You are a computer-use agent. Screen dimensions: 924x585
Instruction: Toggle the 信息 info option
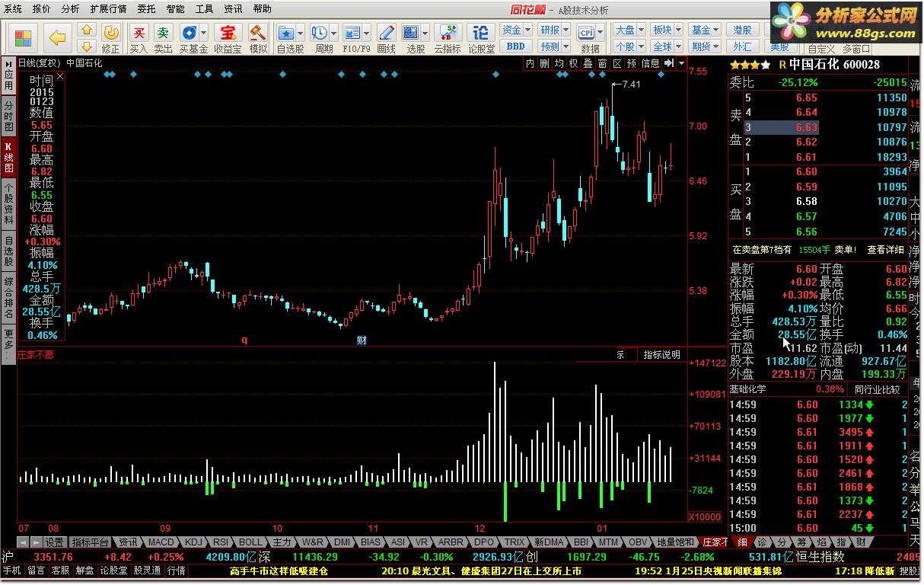[651, 63]
